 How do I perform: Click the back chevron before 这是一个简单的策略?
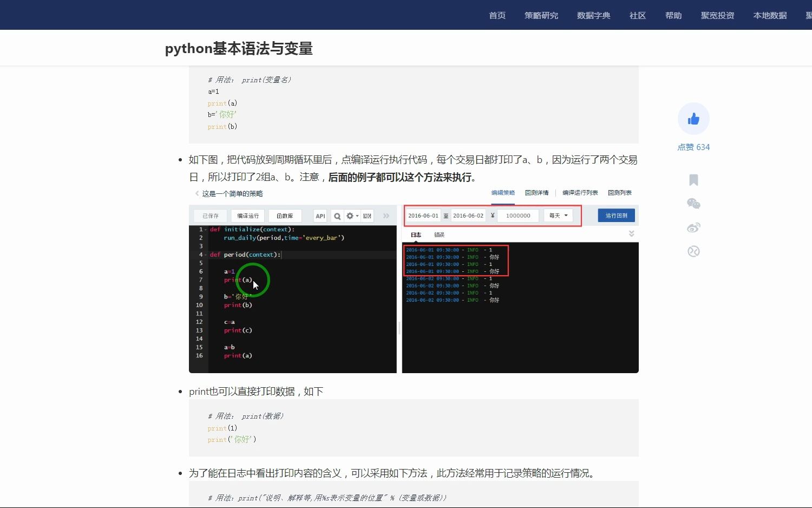click(x=197, y=193)
